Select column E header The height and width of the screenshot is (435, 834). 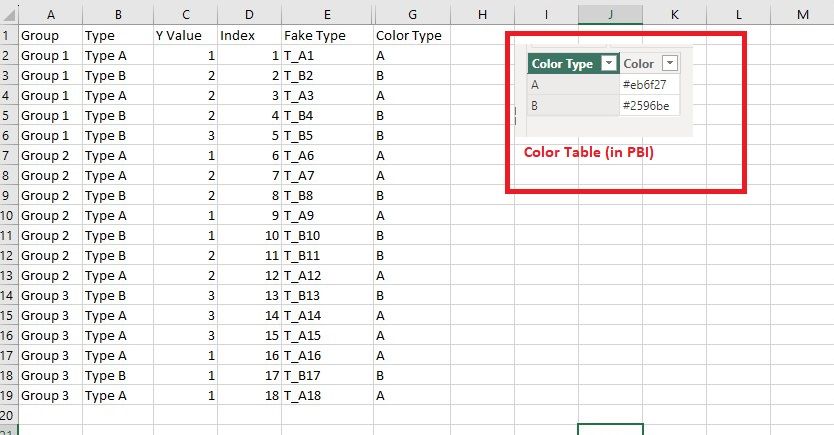pyautogui.click(x=327, y=15)
